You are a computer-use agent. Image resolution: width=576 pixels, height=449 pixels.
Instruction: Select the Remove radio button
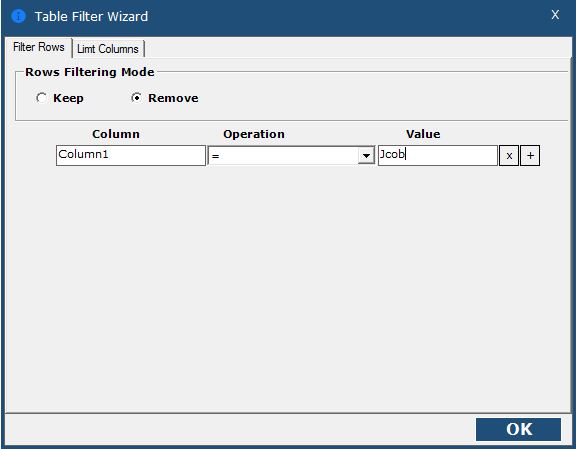click(136, 98)
